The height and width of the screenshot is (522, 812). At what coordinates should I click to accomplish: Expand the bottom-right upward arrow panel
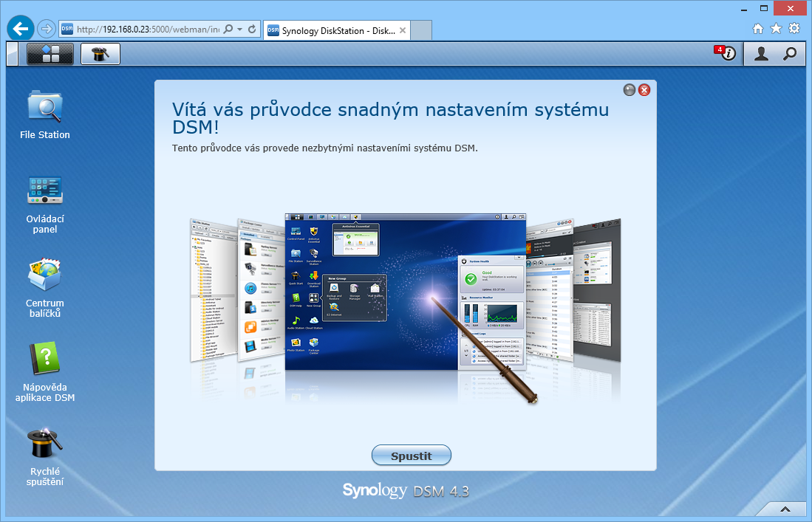point(784,509)
